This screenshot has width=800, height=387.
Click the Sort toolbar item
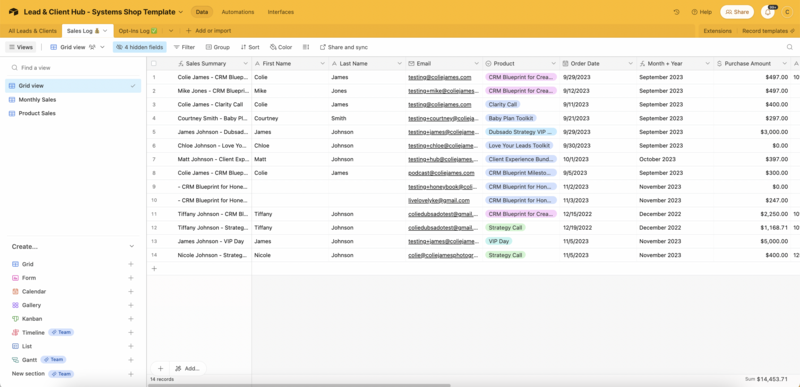[250, 47]
